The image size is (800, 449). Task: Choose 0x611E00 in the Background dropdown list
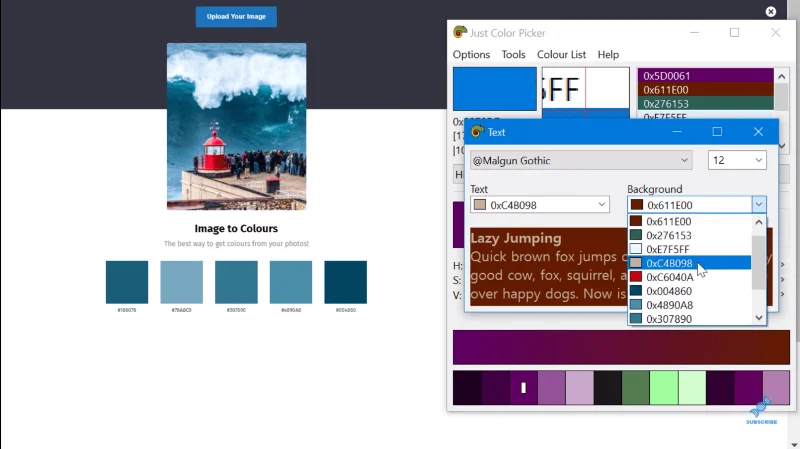690,221
